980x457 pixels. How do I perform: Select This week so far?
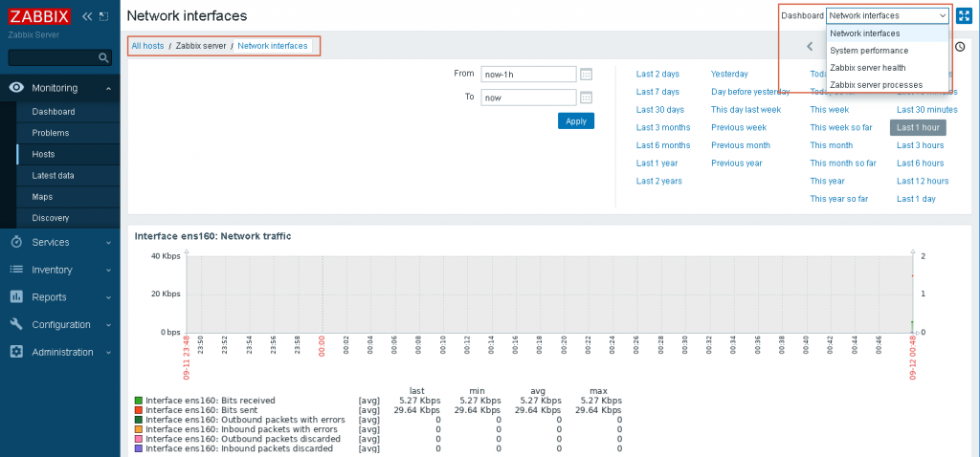pos(841,127)
